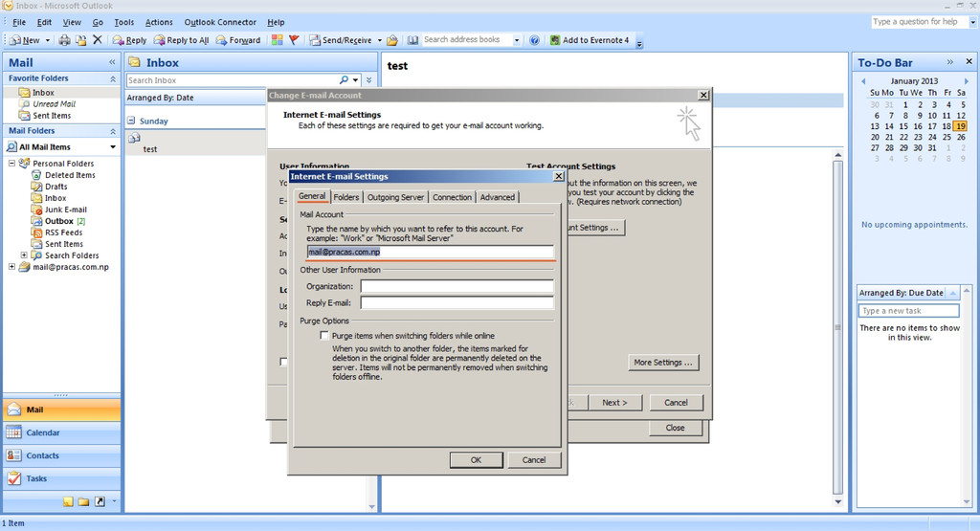Click the envelope folder icon after Send/Receive
The width and height of the screenshot is (980, 531).
(x=391, y=40)
